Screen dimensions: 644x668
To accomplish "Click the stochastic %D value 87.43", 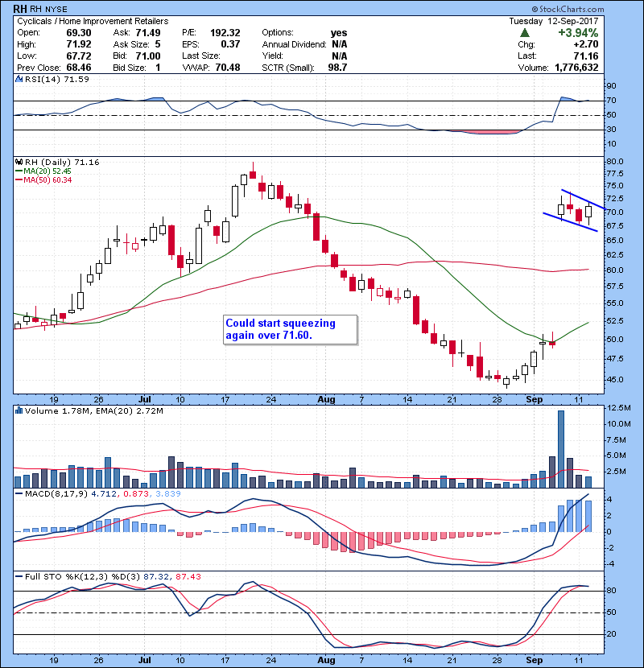I will [x=188, y=577].
